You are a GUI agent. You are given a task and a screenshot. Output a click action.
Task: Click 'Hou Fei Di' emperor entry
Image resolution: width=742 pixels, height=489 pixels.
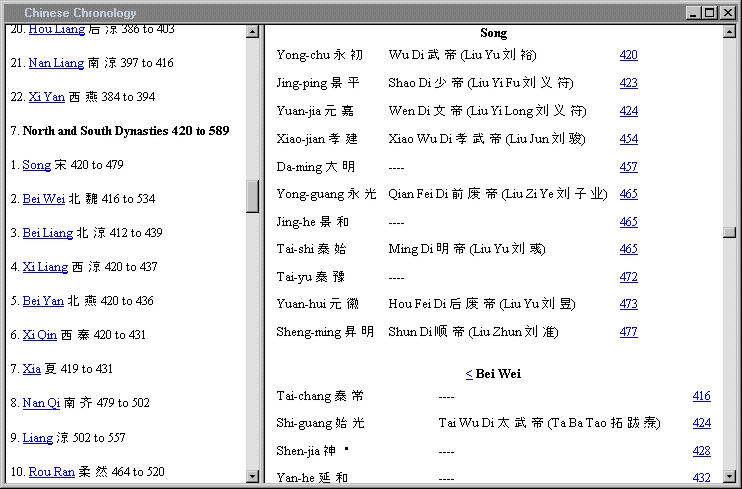(x=482, y=304)
